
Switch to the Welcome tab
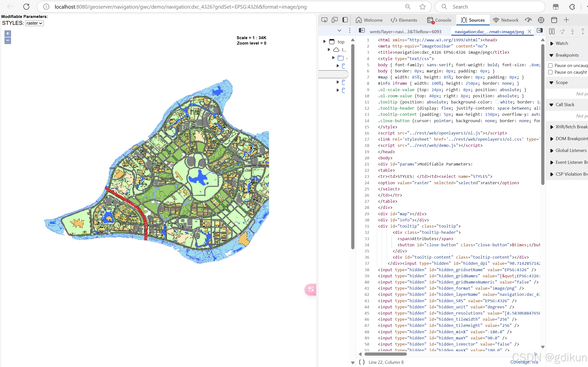[x=369, y=20]
